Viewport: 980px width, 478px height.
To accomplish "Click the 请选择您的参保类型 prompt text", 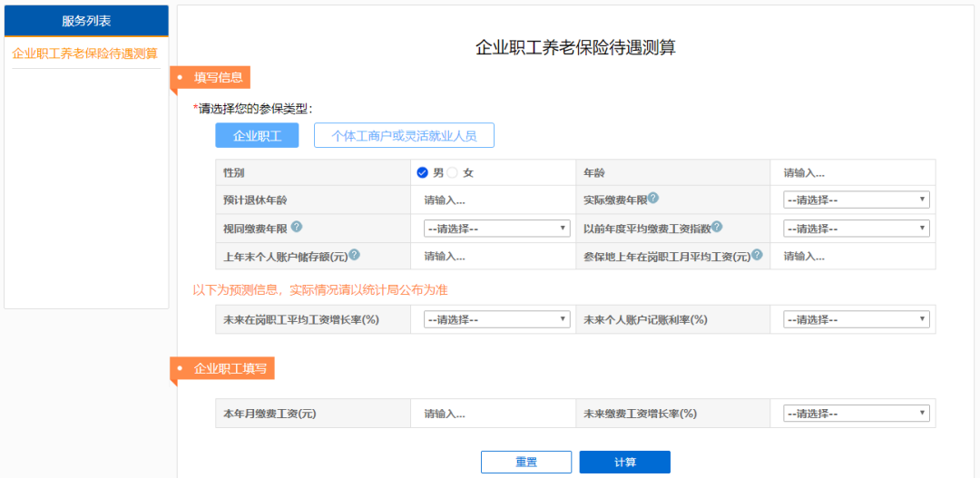I will click(253, 109).
